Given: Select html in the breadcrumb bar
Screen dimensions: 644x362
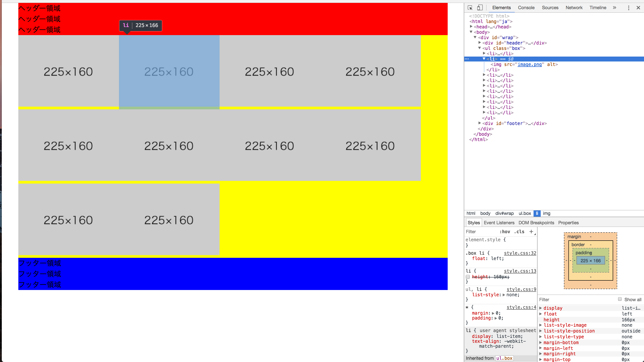Looking at the screenshot, I should [x=471, y=213].
